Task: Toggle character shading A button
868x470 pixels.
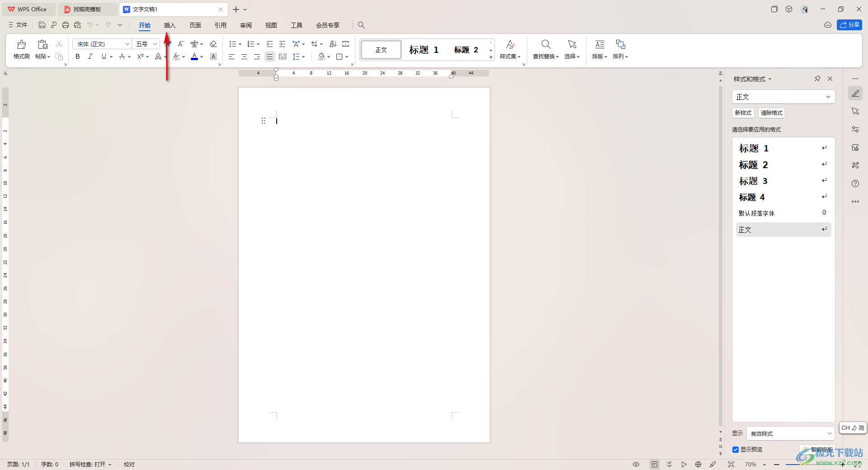Action: click(x=213, y=56)
